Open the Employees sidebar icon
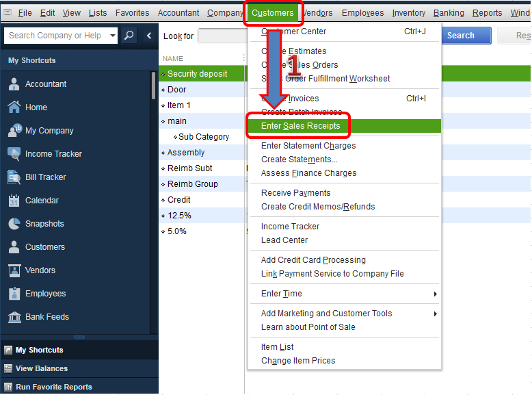The width and height of the screenshot is (532, 395). pos(14,294)
